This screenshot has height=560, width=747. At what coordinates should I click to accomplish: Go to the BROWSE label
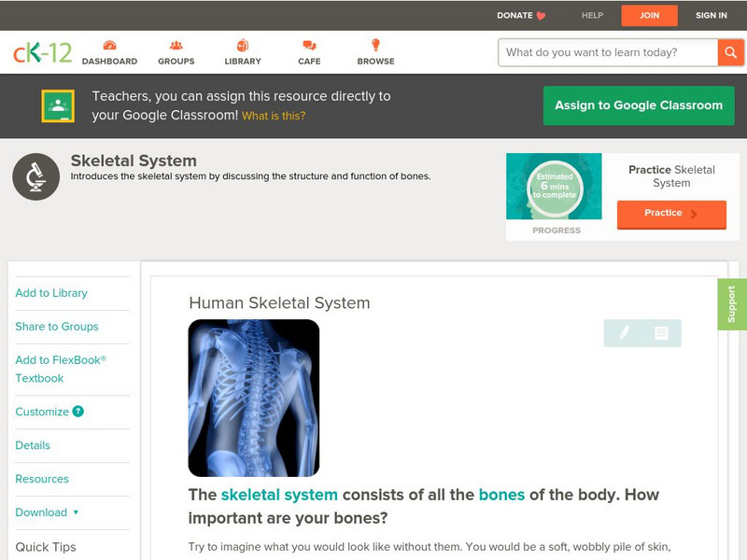376,62
